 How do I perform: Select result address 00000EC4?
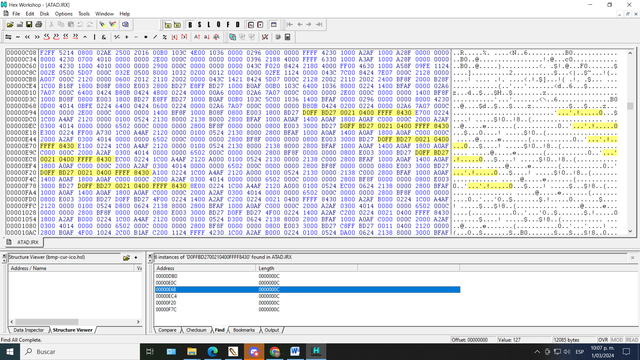pos(166,296)
